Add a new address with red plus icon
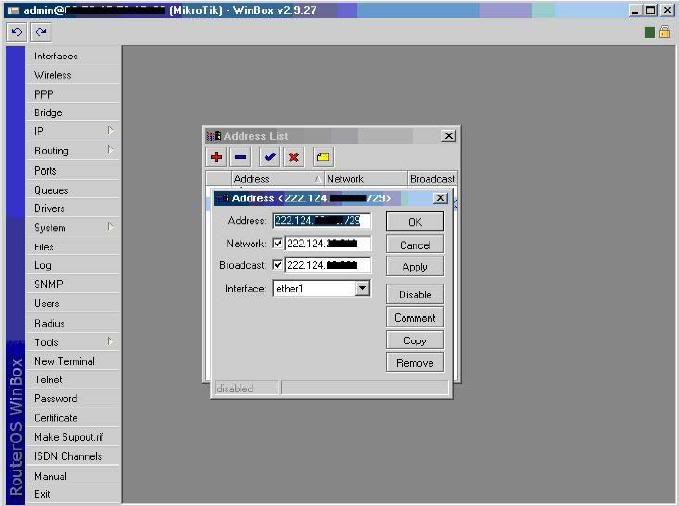Screen dimensions: 679x506 [217, 157]
